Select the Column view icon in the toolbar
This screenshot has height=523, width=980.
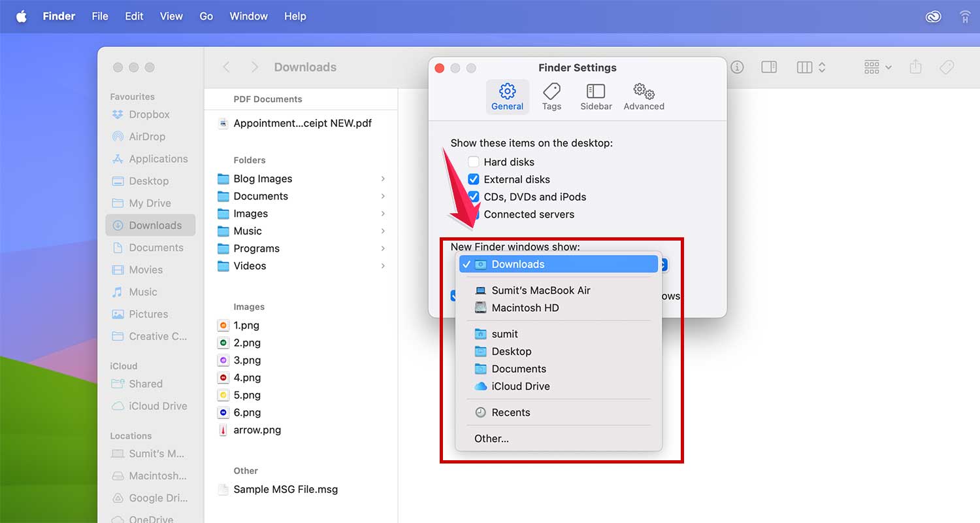coord(804,67)
